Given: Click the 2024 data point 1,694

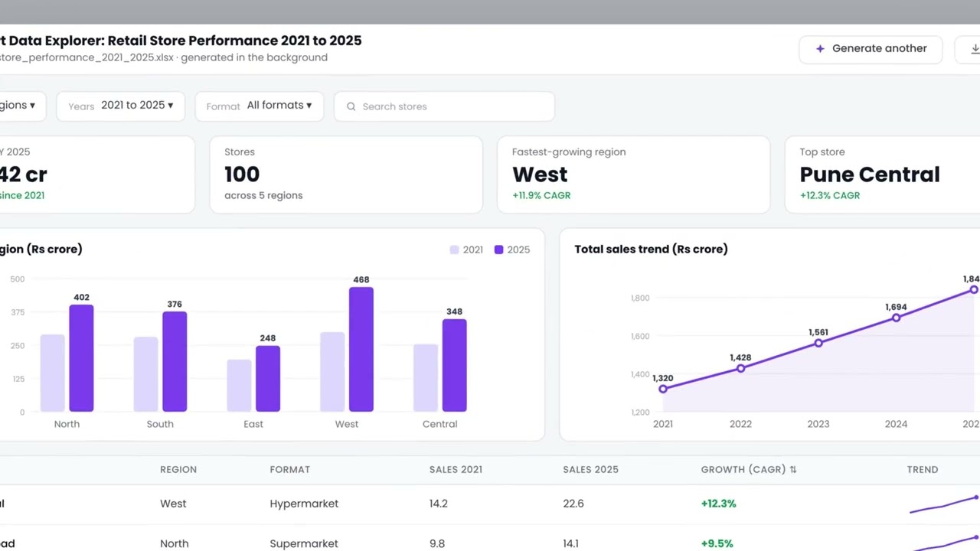Looking at the screenshot, I should (896, 318).
